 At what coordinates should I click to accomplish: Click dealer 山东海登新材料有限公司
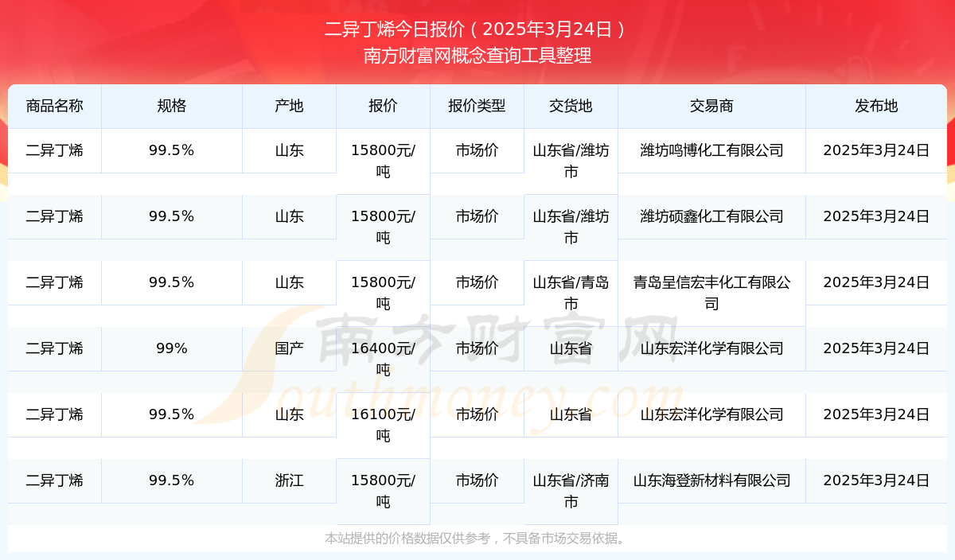tap(711, 480)
